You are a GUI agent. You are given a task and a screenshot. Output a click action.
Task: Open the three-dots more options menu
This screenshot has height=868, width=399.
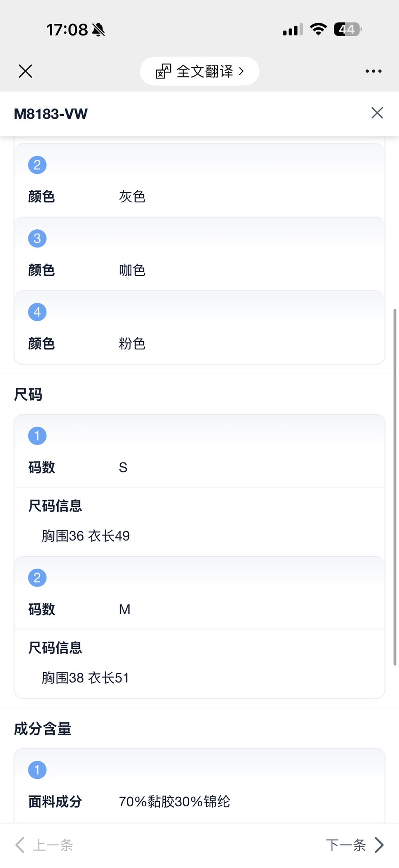[x=373, y=71]
